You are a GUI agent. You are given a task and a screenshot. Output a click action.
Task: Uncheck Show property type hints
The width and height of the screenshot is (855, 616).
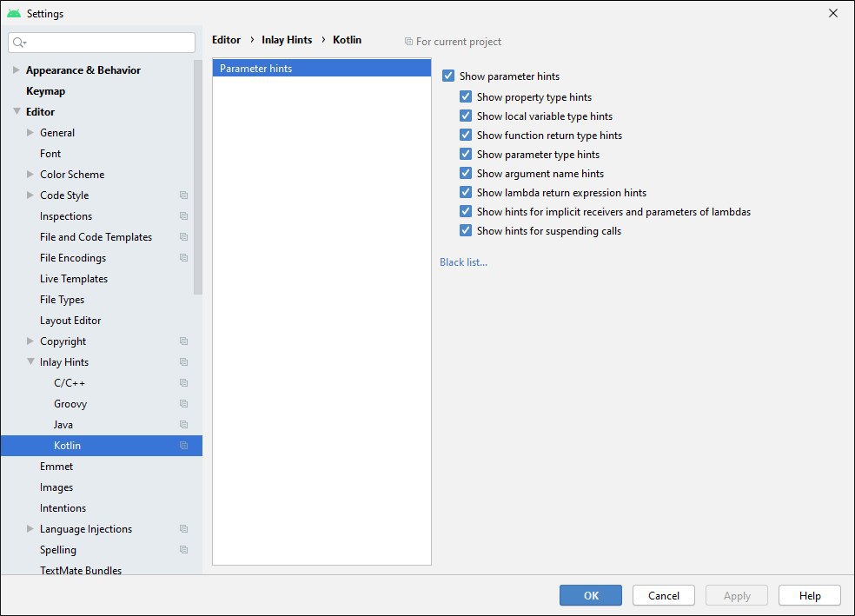click(466, 96)
